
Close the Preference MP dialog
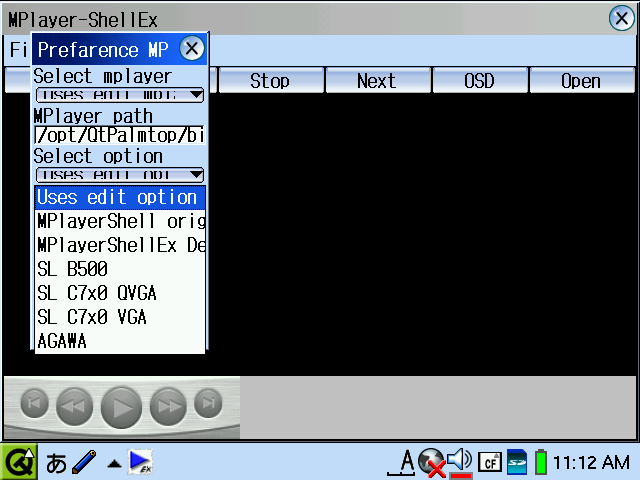tap(192, 49)
